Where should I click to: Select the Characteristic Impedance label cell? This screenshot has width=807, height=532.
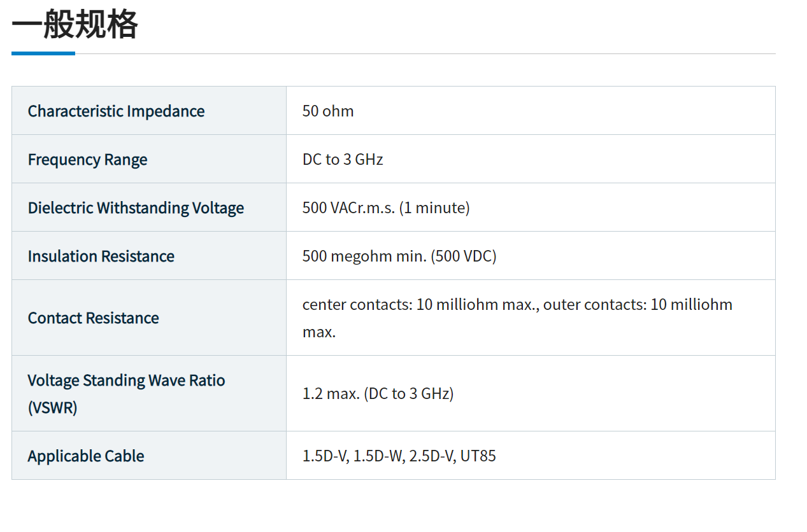[x=116, y=111]
